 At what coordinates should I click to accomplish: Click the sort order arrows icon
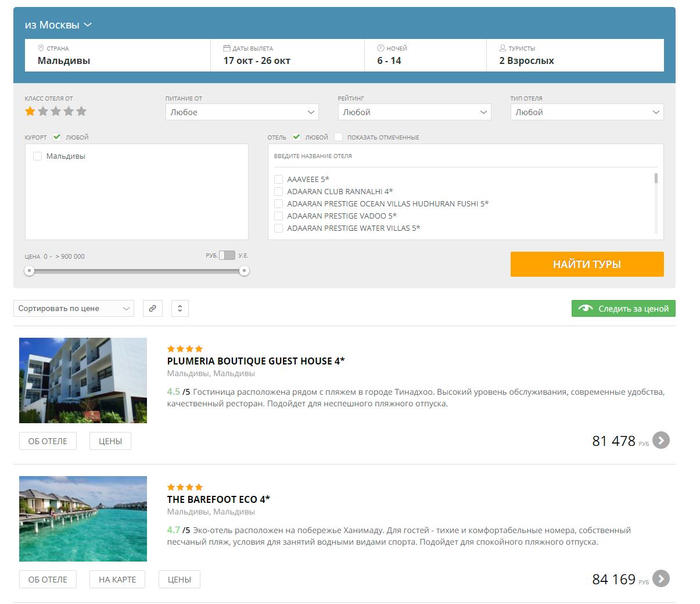tap(180, 309)
